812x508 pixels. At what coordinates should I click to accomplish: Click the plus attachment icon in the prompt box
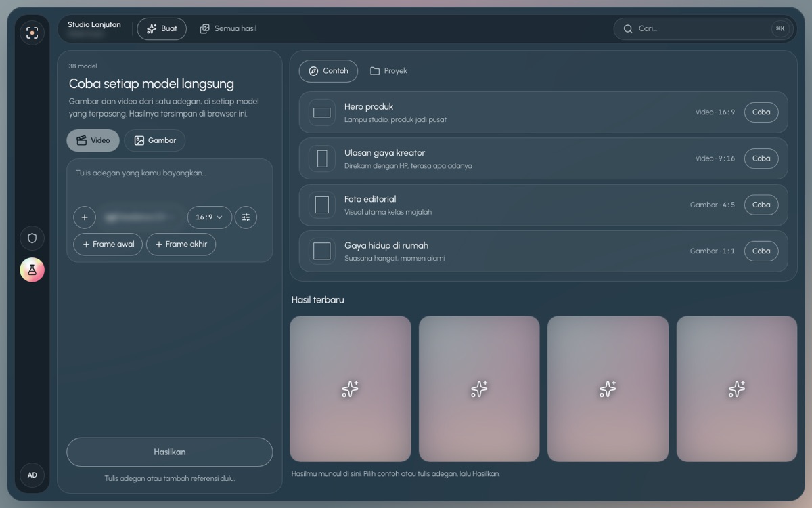point(85,217)
